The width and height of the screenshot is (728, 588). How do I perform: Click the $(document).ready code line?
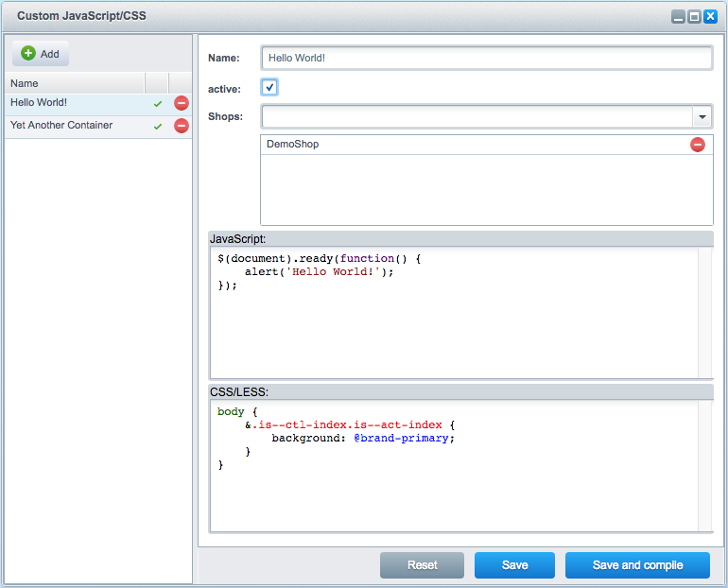point(319,258)
